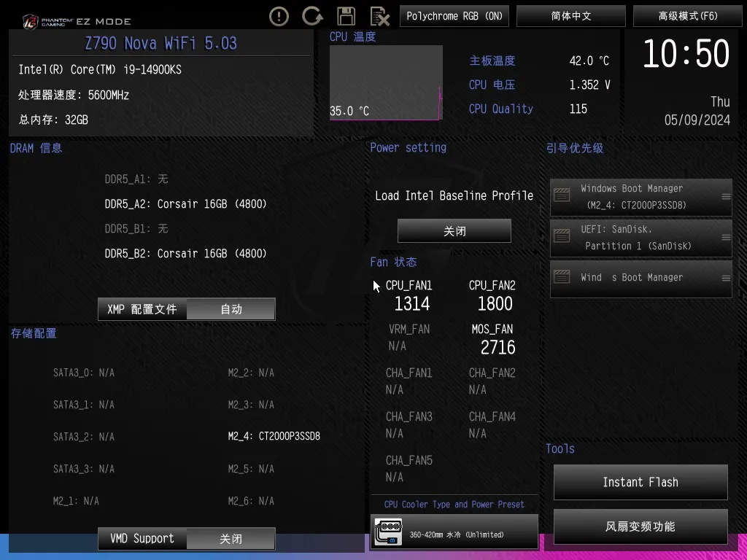Click the DDR5_A1: 无 slot entry
Image resolution: width=747 pixels, height=560 pixels.
click(136, 179)
